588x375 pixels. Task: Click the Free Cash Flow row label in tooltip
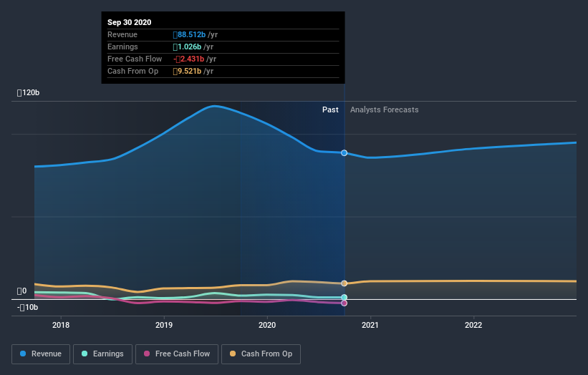135,59
